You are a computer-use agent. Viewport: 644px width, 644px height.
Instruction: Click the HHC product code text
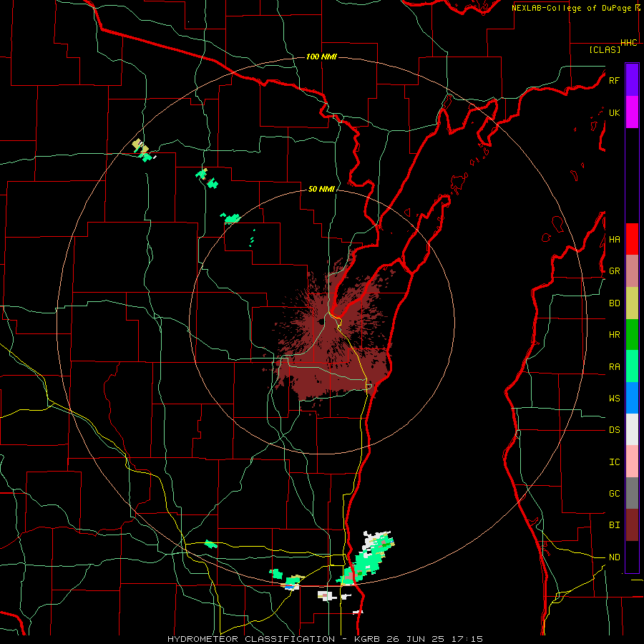pyautogui.click(x=629, y=43)
